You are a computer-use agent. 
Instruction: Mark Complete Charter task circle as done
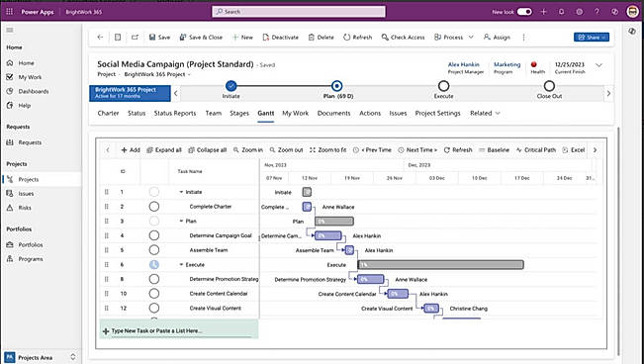[154, 207]
